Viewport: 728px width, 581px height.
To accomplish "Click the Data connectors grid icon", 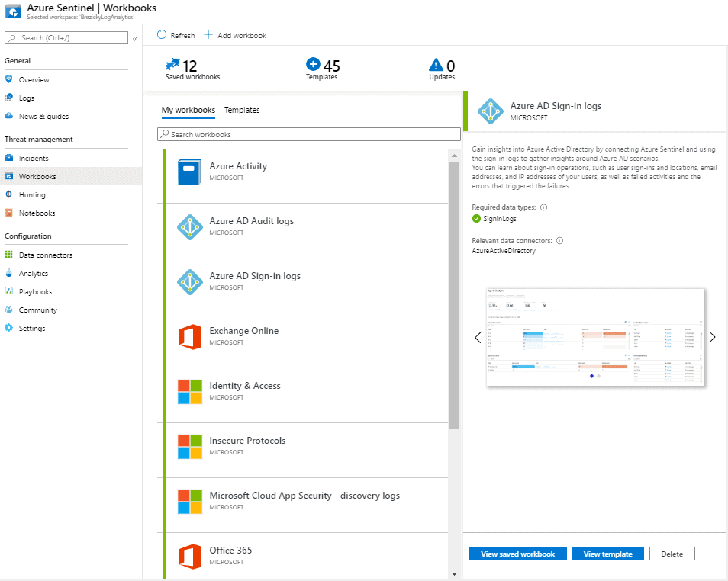I will pos(9,255).
